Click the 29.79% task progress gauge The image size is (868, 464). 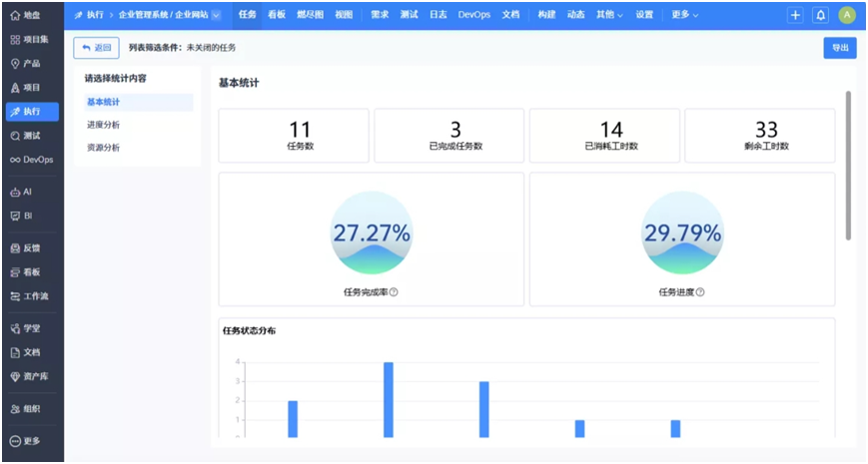(x=682, y=232)
